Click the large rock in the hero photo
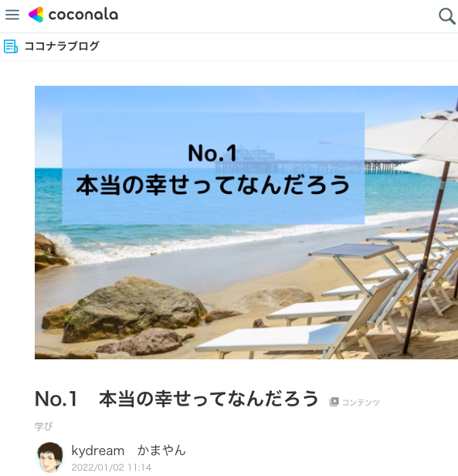458x476 pixels. [x=134, y=308]
